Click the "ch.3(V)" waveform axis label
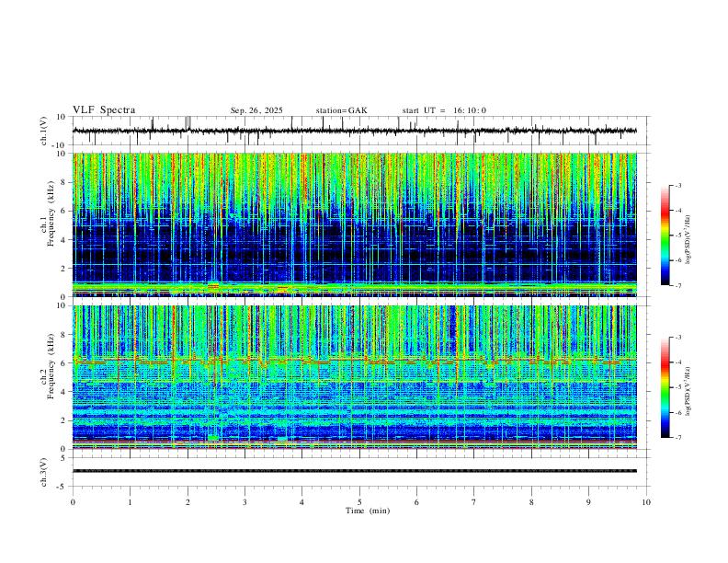The image size is (728, 563). 44,472
